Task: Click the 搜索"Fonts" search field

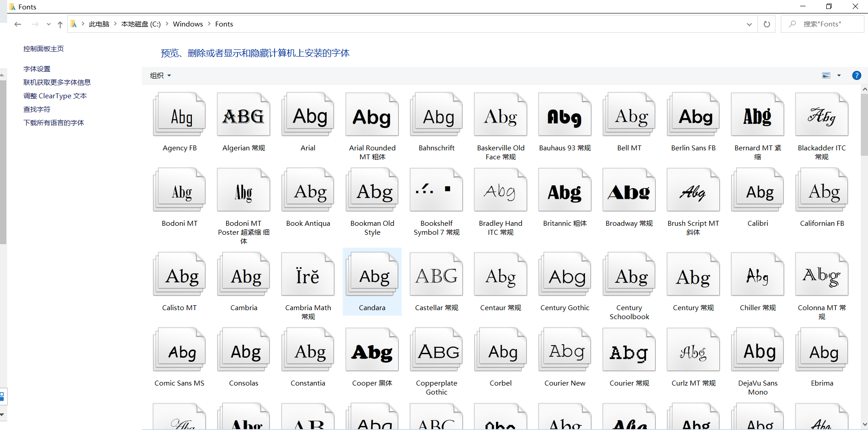Action: [823, 24]
